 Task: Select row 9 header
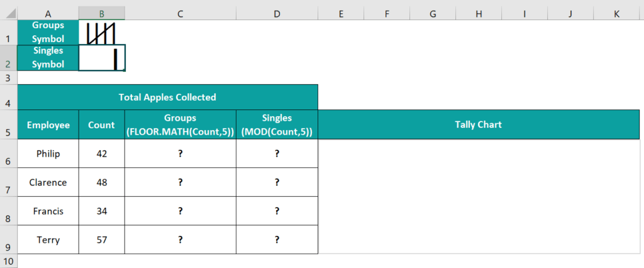(x=9, y=240)
